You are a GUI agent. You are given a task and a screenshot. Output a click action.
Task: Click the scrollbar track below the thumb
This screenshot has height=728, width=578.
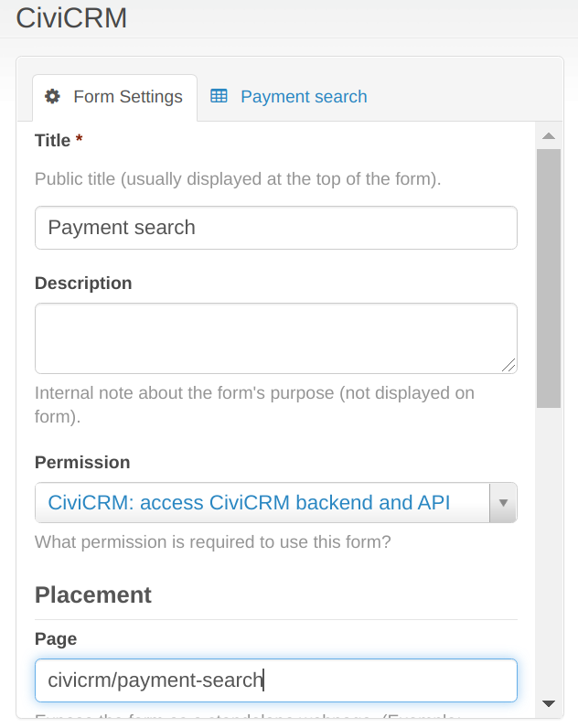click(x=549, y=549)
